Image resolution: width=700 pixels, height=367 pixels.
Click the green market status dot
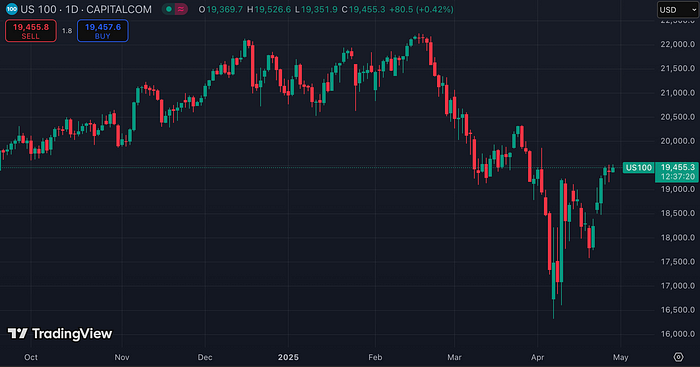click(x=169, y=9)
